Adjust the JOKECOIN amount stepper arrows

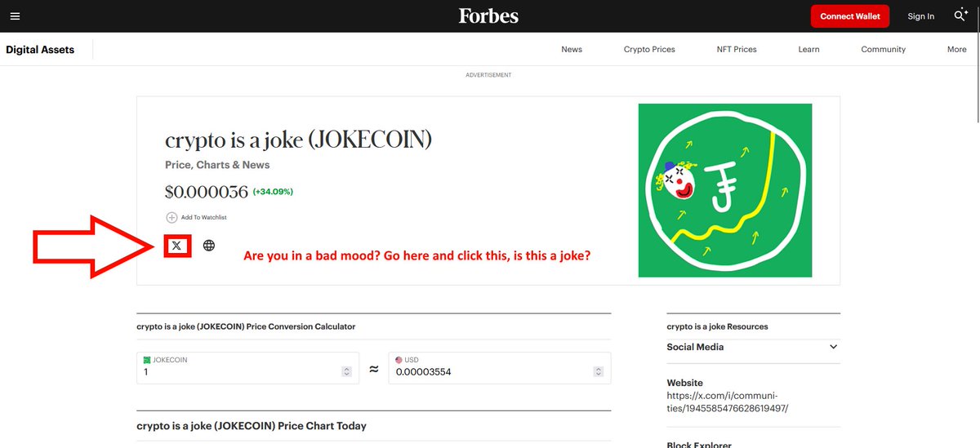coord(346,371)
